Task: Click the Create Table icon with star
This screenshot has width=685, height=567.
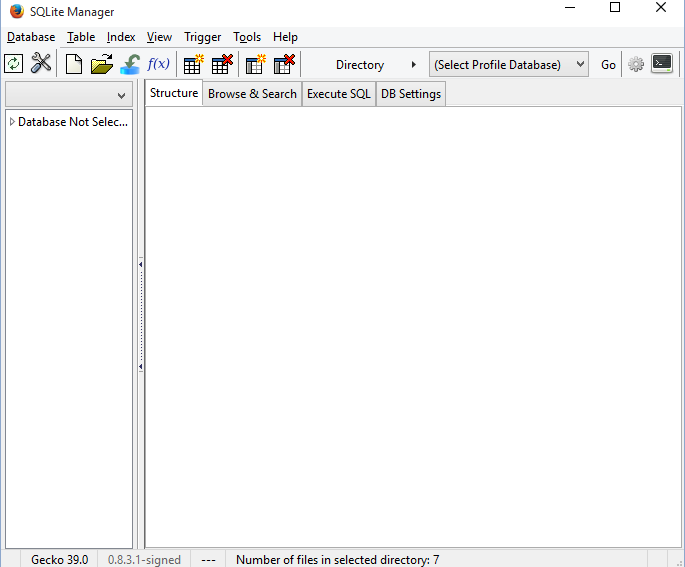Action: pyautogui.click(x=194, y=64)
